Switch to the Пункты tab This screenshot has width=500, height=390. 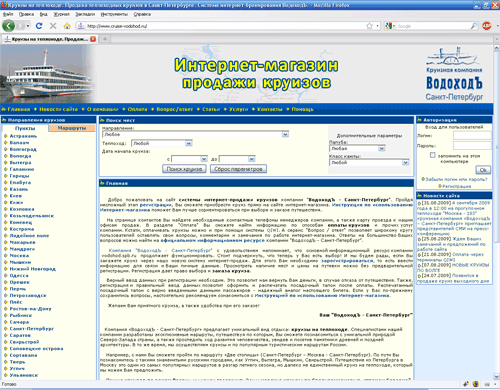25,128
